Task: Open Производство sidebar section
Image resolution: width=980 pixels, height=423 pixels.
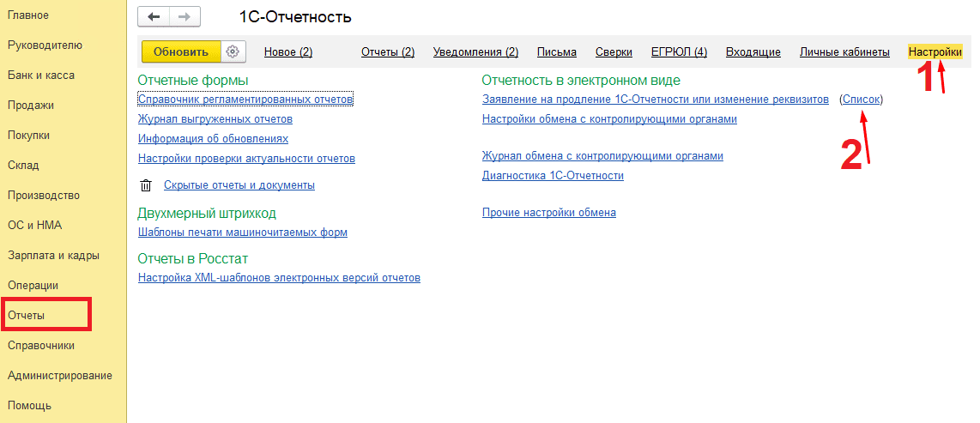Action: [x=44, y=195]
